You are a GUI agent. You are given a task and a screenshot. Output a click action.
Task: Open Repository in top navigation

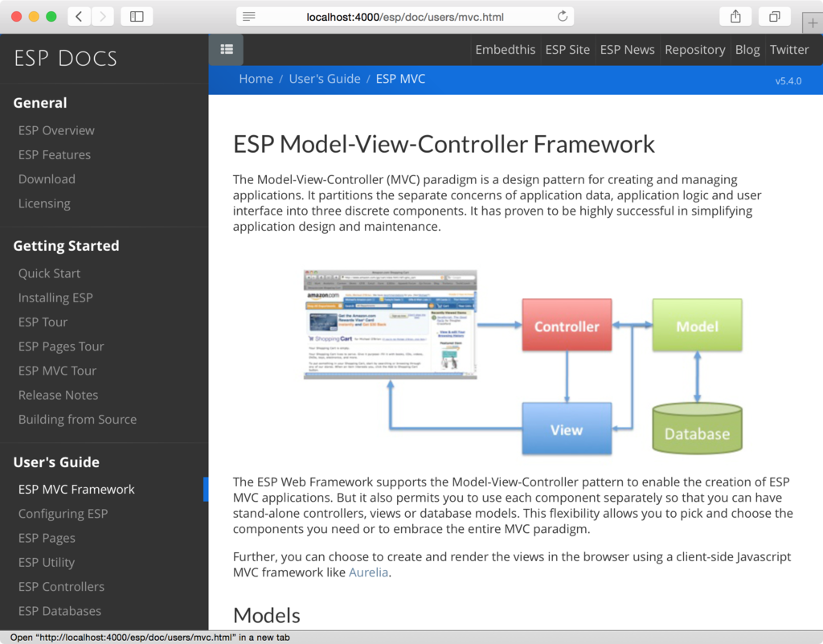[x=695, y=50]
